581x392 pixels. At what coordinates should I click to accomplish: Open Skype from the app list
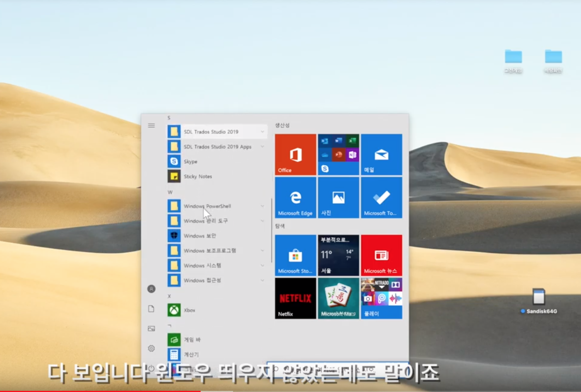tap(191, 161)
